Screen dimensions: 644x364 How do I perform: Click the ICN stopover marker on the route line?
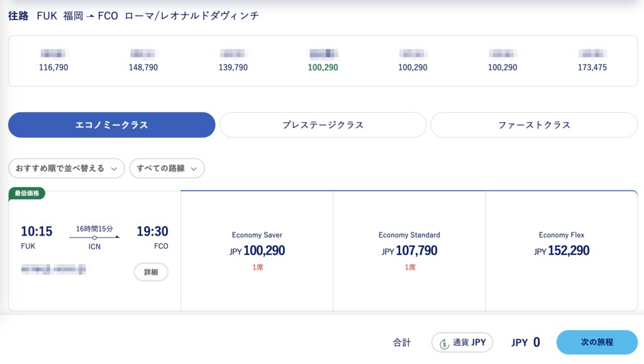[94, 237]
